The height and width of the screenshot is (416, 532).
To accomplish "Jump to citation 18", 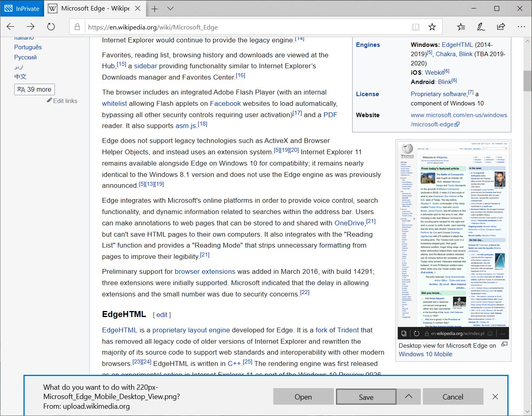I will tap(203, 124).
